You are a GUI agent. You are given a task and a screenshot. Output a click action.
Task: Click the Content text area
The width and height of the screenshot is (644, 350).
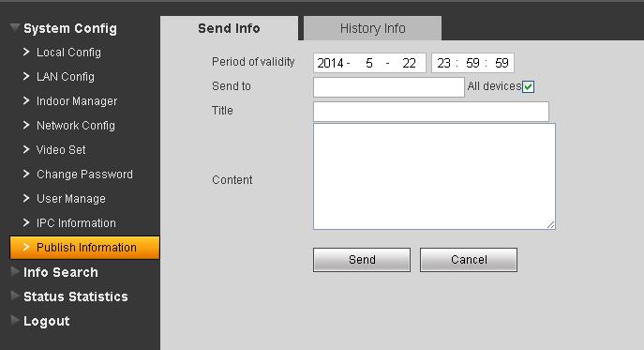pos(434,176)
